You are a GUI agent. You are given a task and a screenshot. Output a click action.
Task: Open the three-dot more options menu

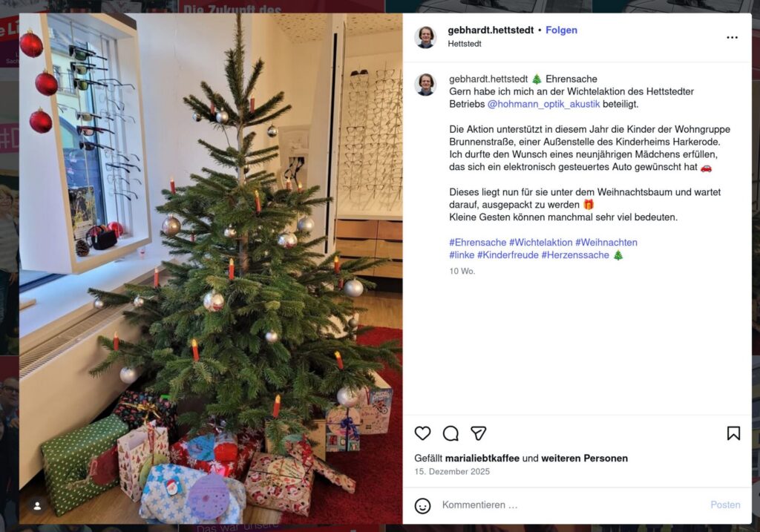point(732,37)
